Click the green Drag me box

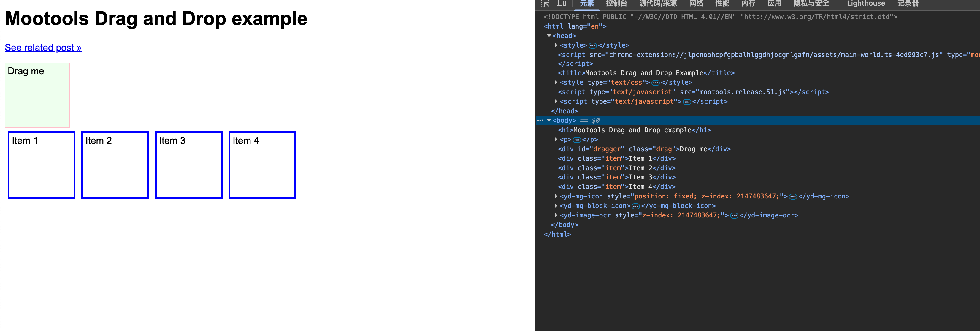(37, 95)
